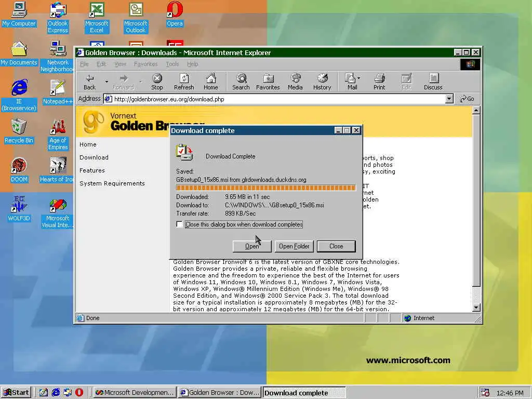Open the address bar dropdown arrow
The width and height of the screenshot is (532, 399).
click(449, 99)
